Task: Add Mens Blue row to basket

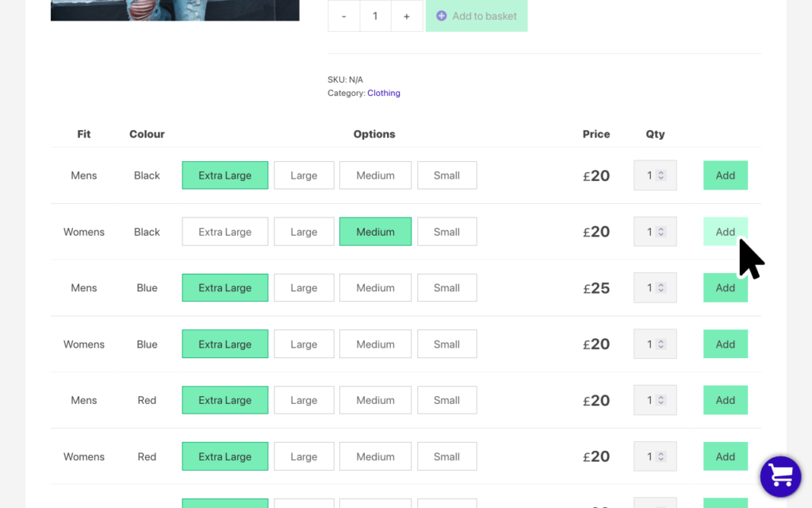Action: (726, 287)
